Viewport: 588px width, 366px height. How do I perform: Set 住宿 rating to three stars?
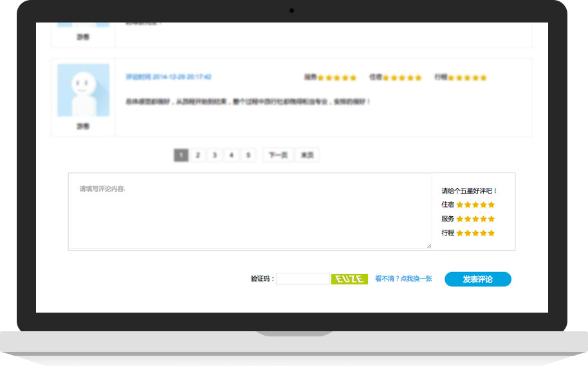click(x=475, y=205)
